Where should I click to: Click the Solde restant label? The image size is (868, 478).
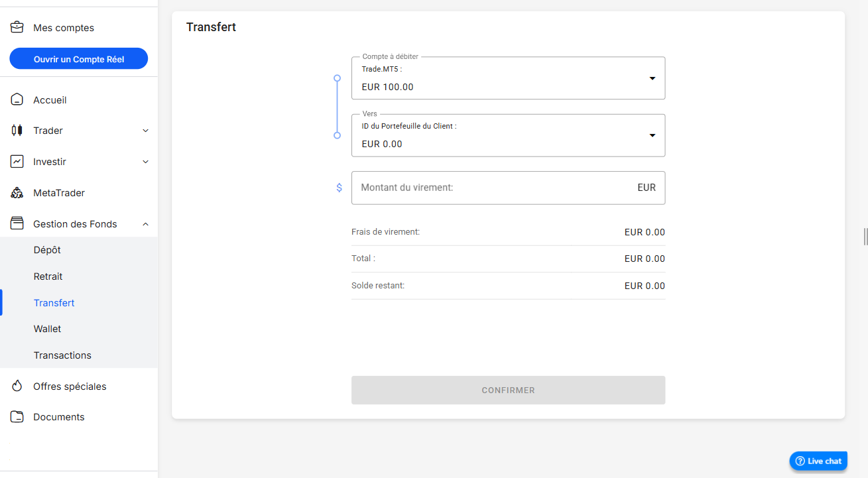click(378, 286)
